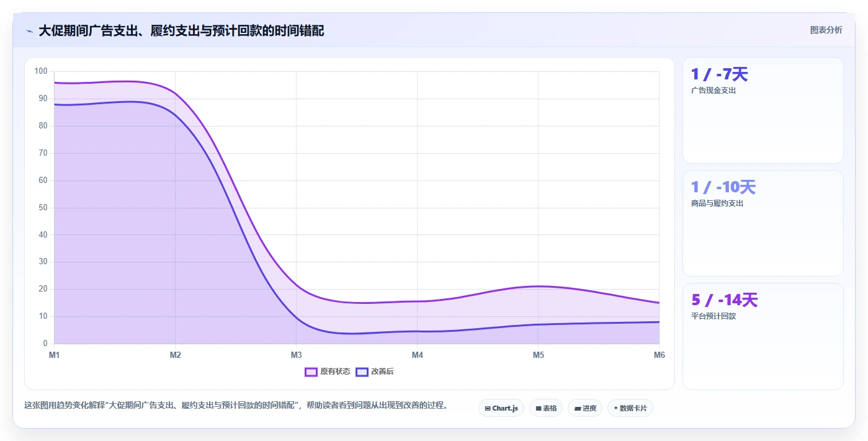The width and height of the screenshot is (868, 441).
Task: Click the value 5 / -14天
Action: 725,300
